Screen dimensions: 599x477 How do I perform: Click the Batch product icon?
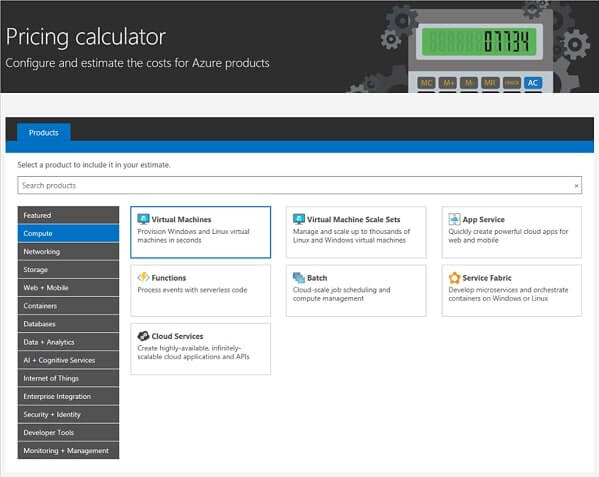click(299, 277)
